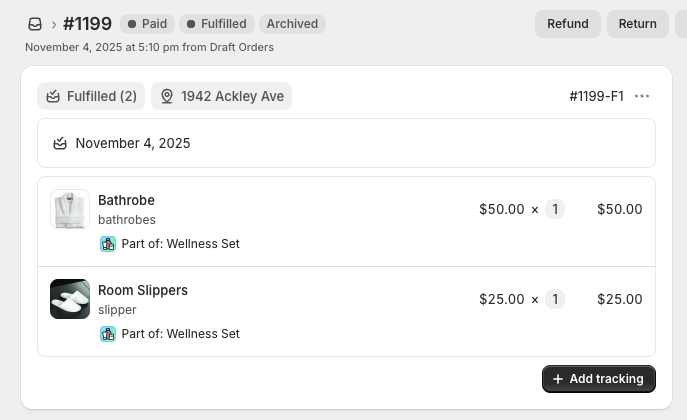Image resolution: width=687 pixels, height=420 pixels.
Task: Click the 1942 Ackley Ave location badge
Action: (x=221, y=96)
